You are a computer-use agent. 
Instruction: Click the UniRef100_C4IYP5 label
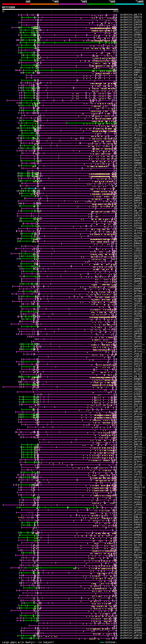(131, 603)
